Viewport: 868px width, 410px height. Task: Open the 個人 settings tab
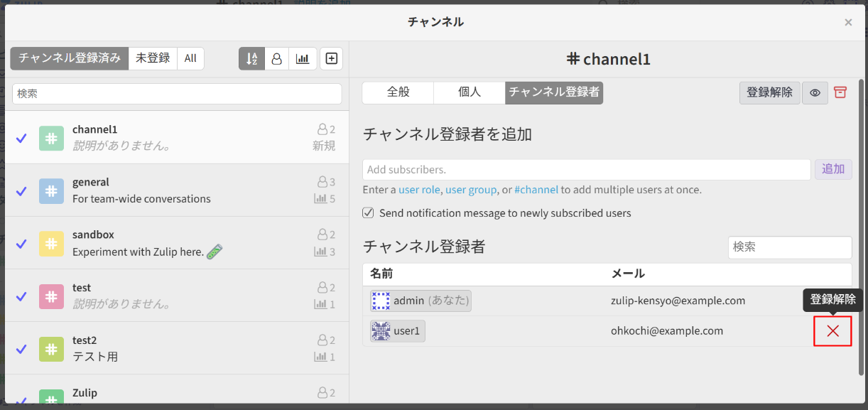click(x=469, y=92)
